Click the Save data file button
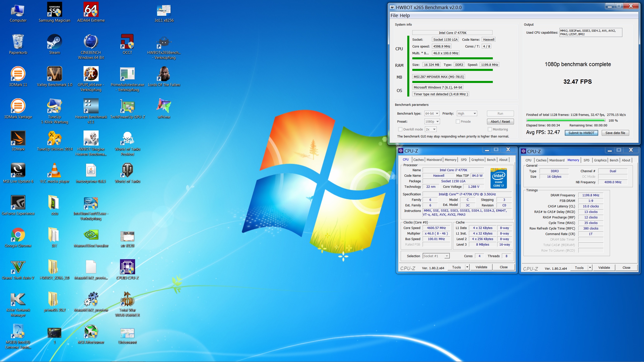The height and width of the screenshot is (362, 644). tap(615, 133)
